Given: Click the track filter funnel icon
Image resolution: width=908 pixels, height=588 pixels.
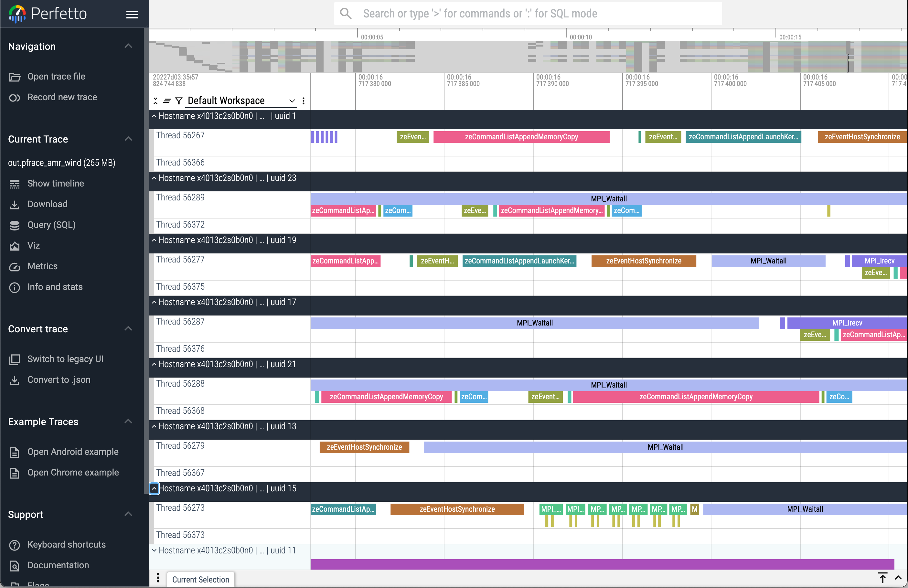Looking at the screenshot, I should tap(178, 101).
